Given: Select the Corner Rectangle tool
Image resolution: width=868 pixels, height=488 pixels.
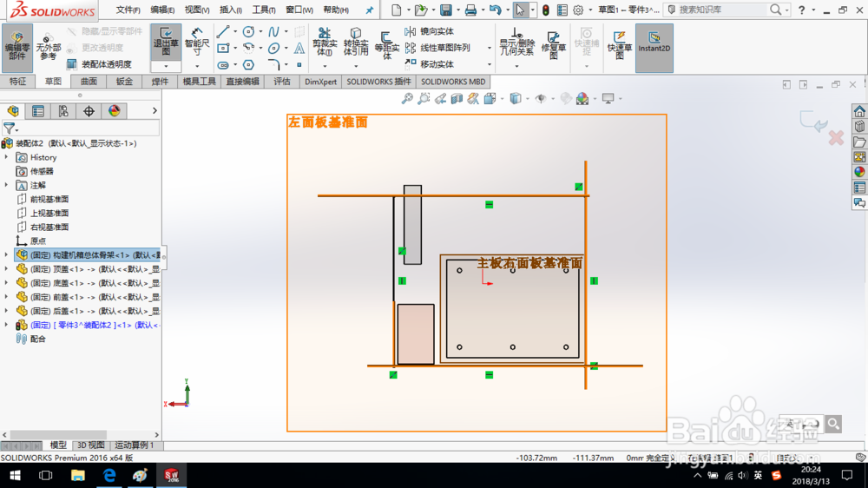Looking at the screenshot, I should [x=223, y=48].
